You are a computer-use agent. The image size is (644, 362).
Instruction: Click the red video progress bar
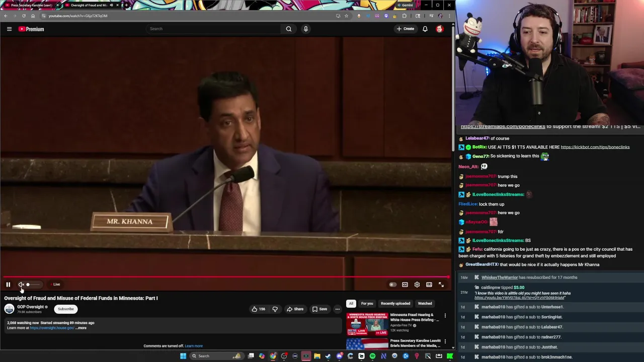pyautogui.click(x=226, y=277)
